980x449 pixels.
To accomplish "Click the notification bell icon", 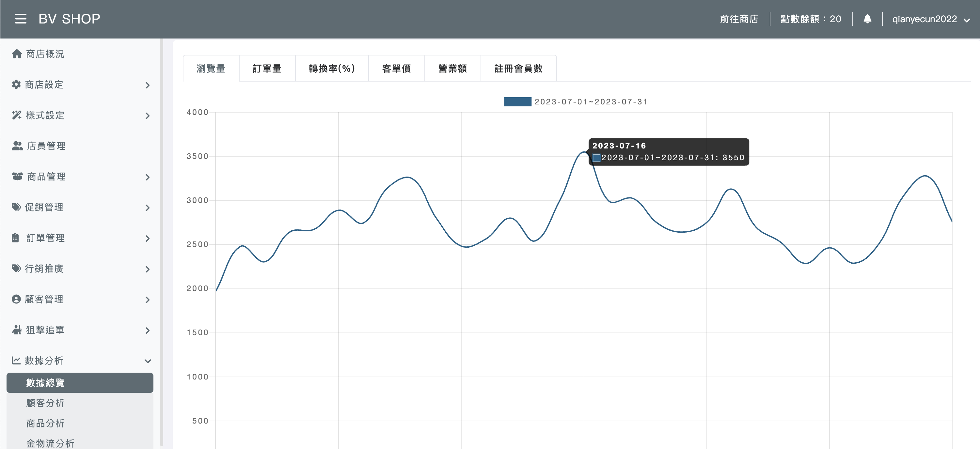I will (867, 19).
